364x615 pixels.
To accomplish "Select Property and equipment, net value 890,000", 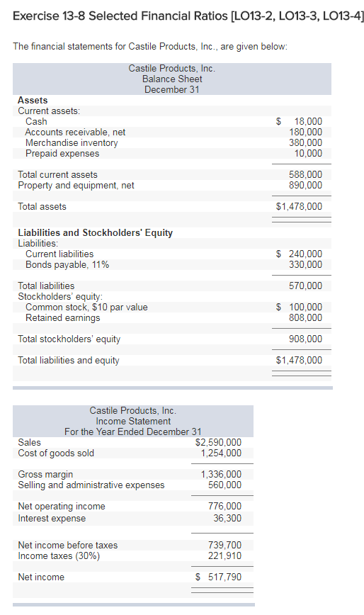I will point(306,185).
